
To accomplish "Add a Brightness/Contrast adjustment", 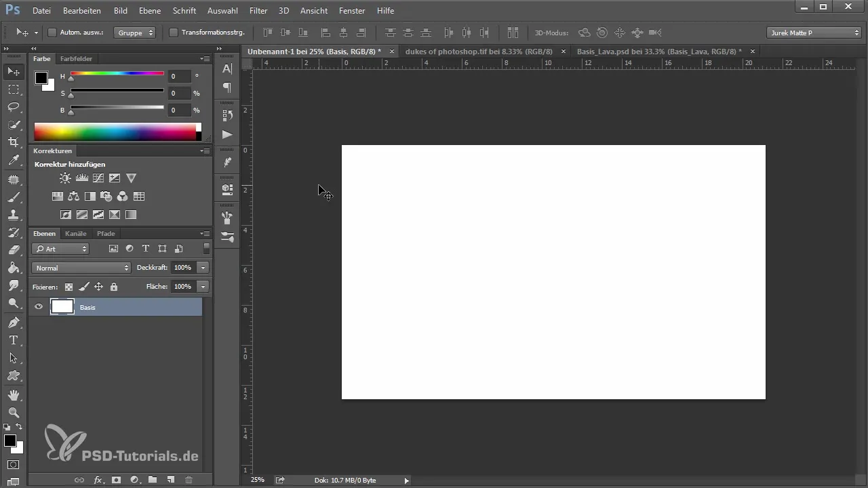I will [65, 178].
